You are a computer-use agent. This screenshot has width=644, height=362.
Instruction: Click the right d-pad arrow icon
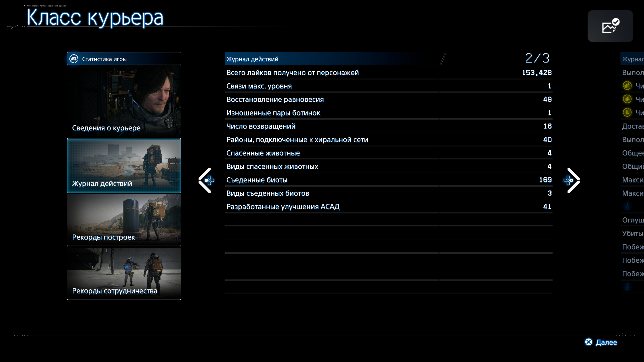tap(568, 180)
